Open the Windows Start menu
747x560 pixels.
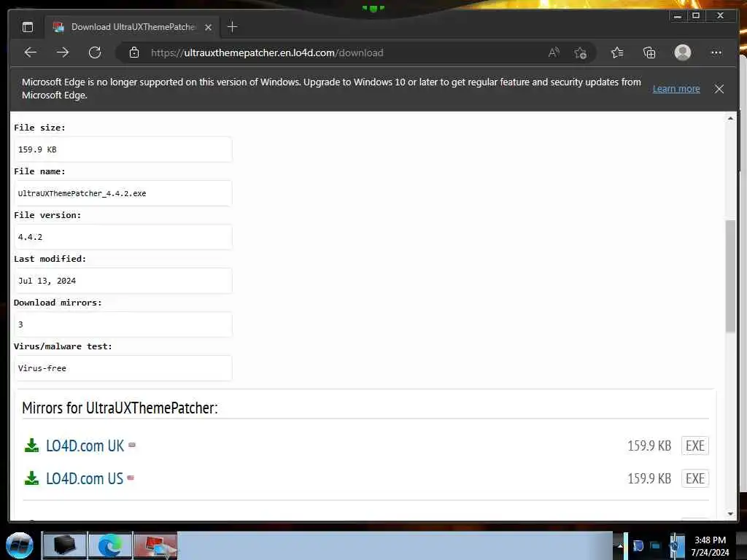click(x=20, y=545)
